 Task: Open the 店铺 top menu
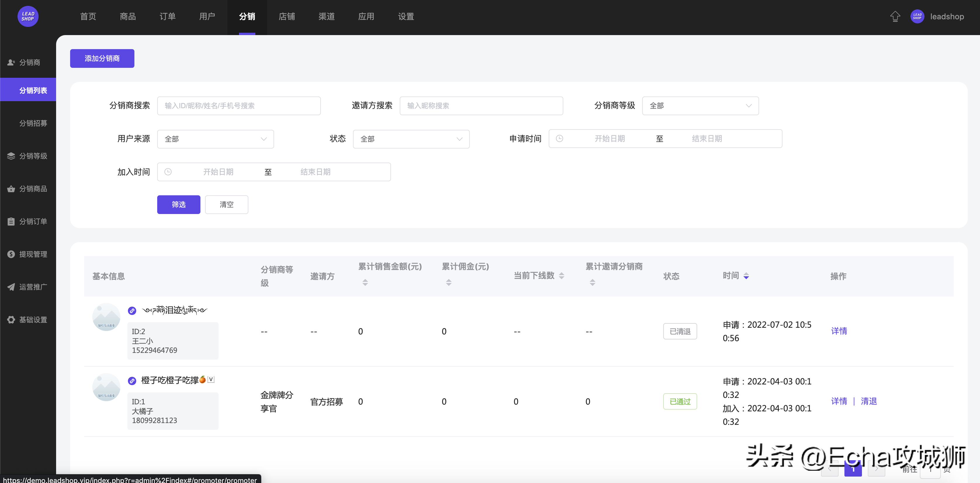pos(287,16)
